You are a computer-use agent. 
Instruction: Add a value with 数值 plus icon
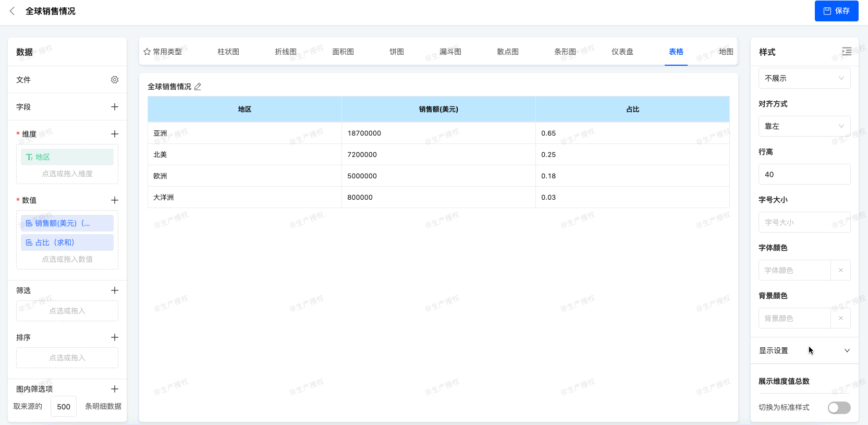click(115, 200)
